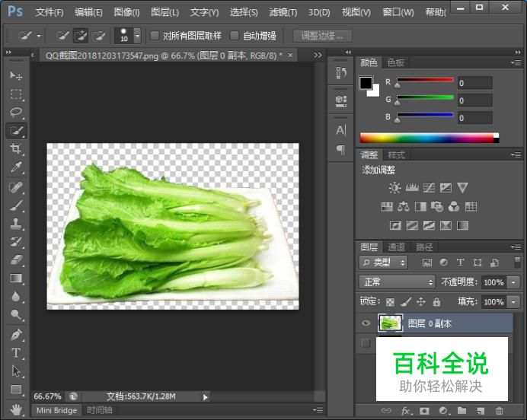Hide the 图层 0 副本 layer
The width and height of the screenshot is (527, 420).
point(366,323)
